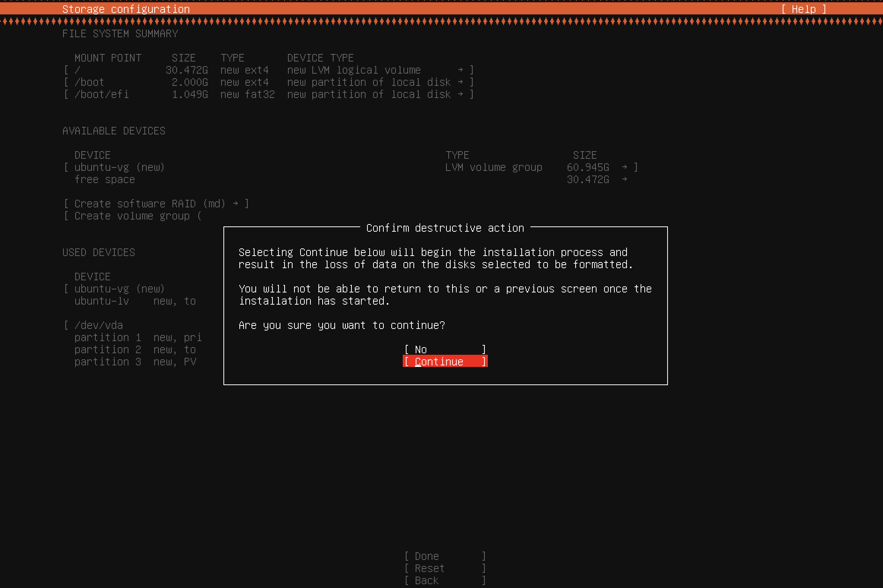Expand the /boot/efi mount point arrow
883x588 pixels.
[x=460, y=94]
